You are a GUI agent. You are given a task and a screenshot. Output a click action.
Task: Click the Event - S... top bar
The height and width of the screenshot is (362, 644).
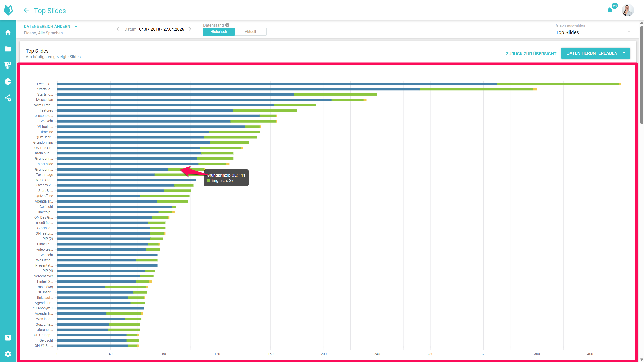[x=277, y=84]
